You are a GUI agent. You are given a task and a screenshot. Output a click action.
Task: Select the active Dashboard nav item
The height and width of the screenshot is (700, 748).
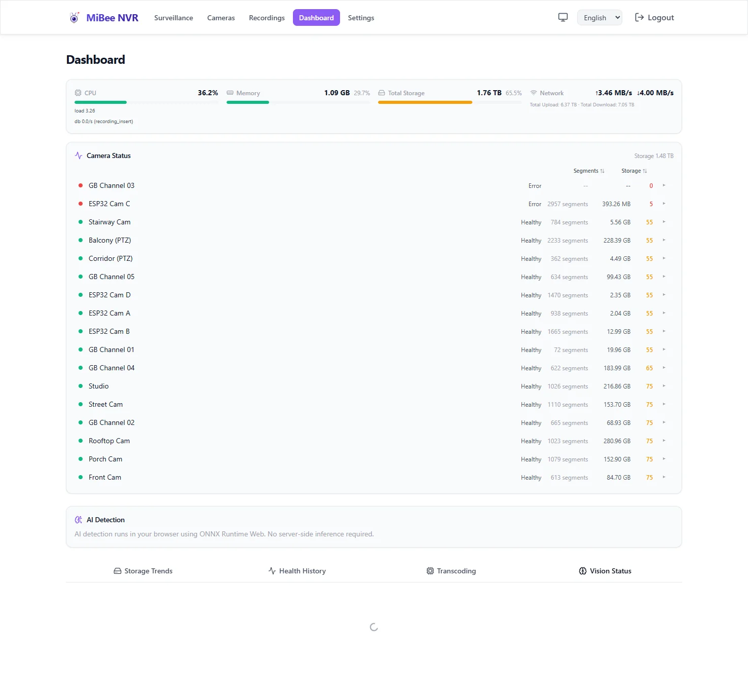coord(316,18)
